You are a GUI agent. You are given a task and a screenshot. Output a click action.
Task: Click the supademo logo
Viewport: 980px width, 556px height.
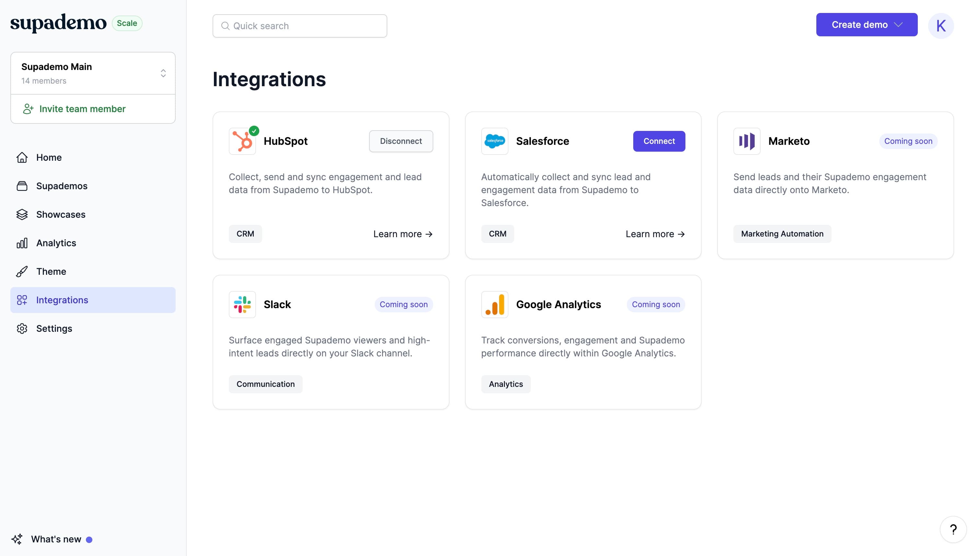coord(58,23)
